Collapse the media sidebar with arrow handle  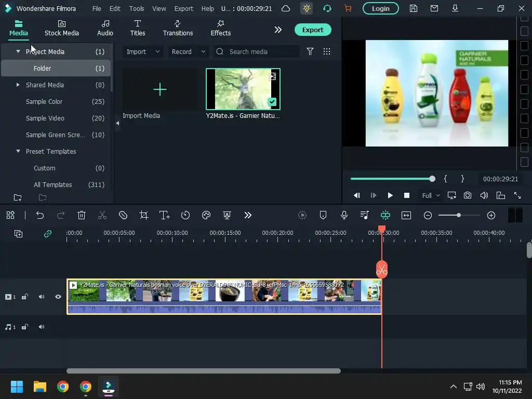pyautogui.click(x=117, y=123)
